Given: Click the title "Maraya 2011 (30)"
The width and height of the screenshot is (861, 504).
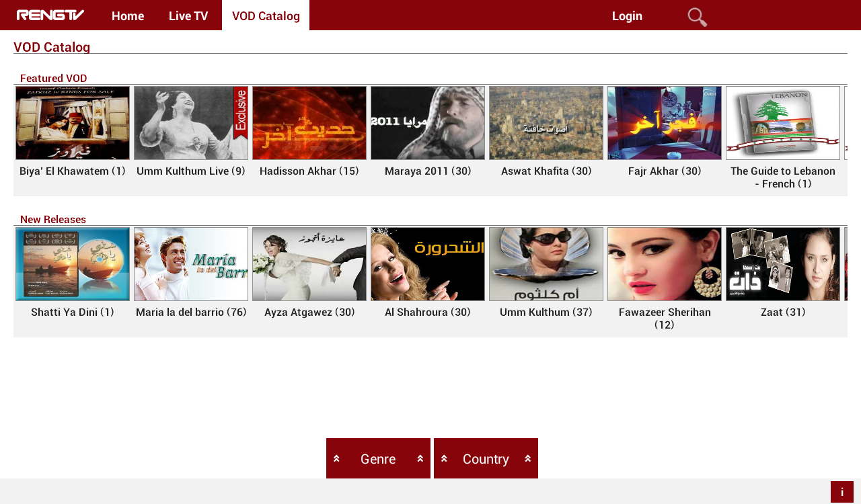Looking at the screenshot, I should [x=428, y=171].
